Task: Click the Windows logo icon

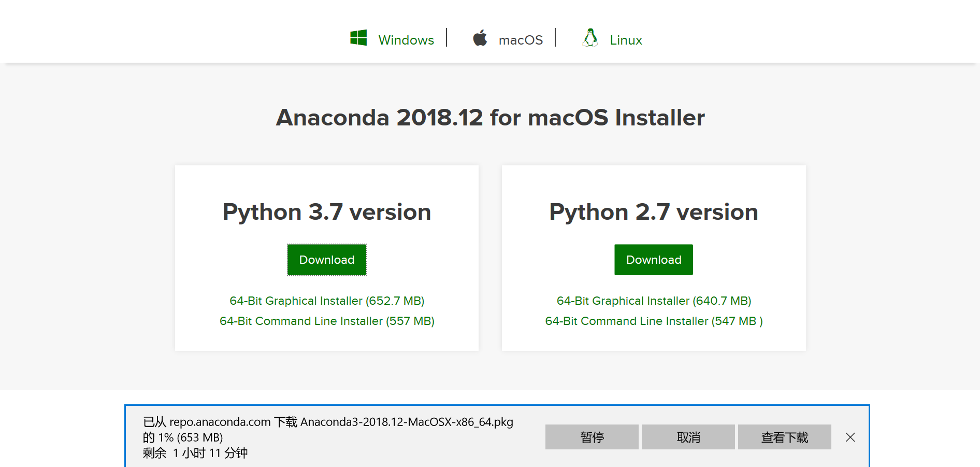Action: coord(358,38)
